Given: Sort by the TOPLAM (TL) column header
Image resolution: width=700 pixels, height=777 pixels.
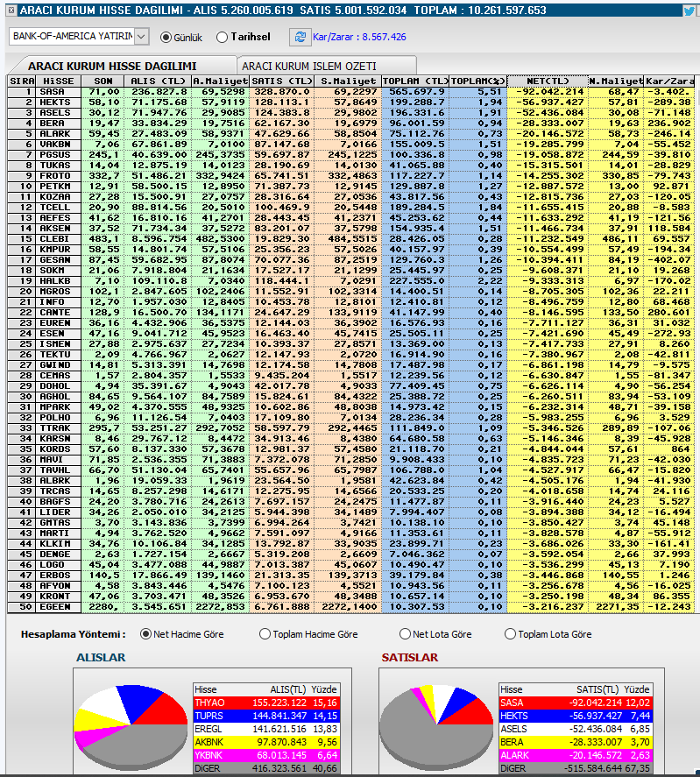Looking at the screenshot, I should [415, 81].
